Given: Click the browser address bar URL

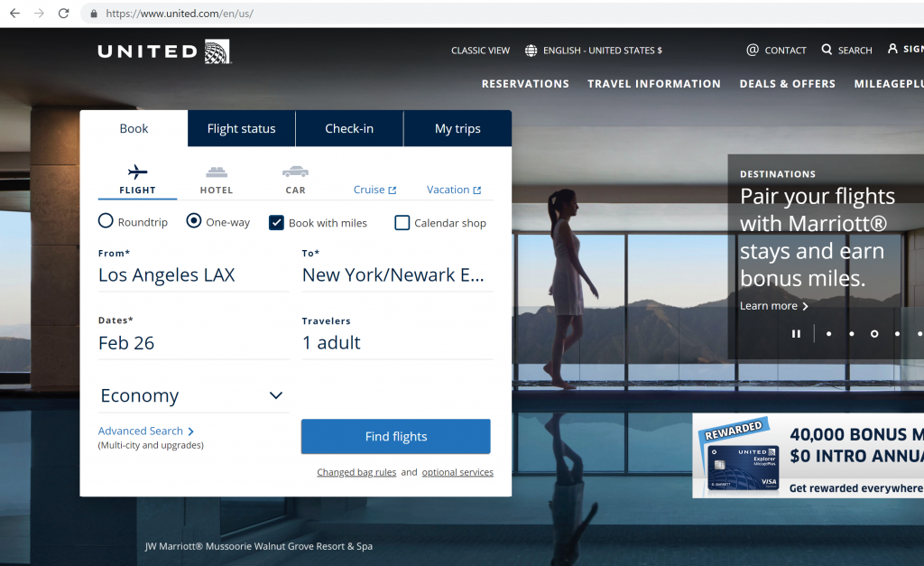Looking at the screenshot, I should [180, 14].
